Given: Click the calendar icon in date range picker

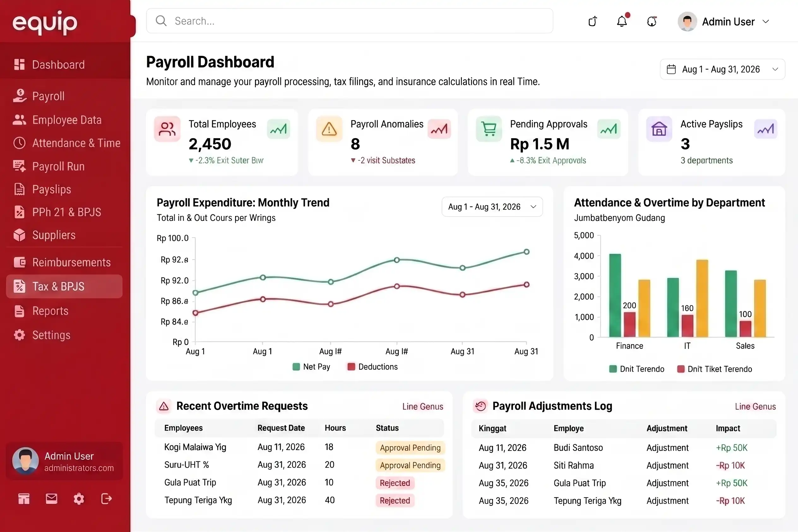Looking at the screenshot, I should click(x=671, y=69).
